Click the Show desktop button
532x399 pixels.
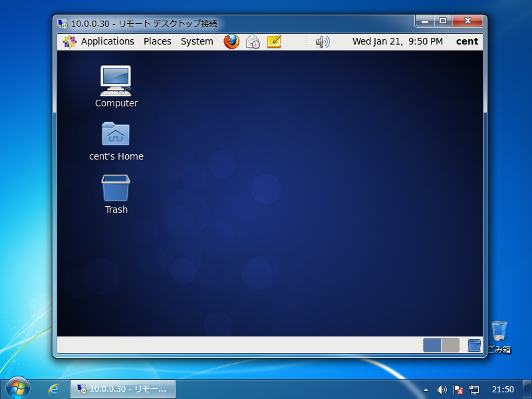click(x=527, y=389)
